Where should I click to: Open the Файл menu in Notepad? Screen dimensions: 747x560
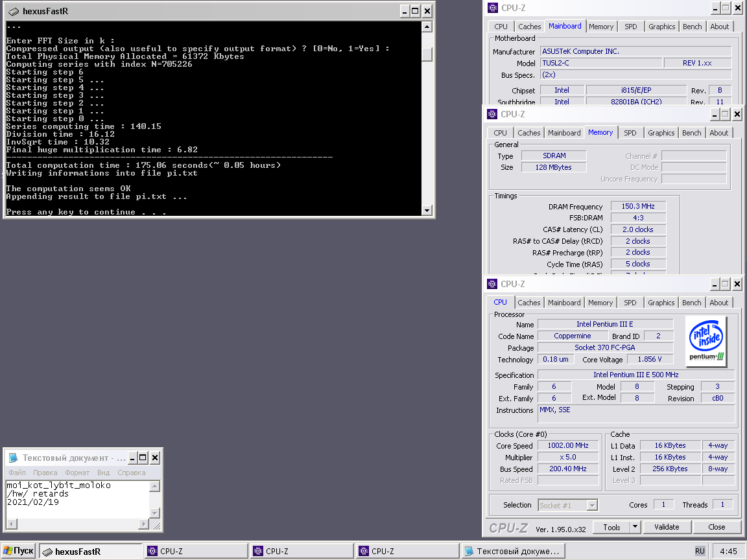17,472
